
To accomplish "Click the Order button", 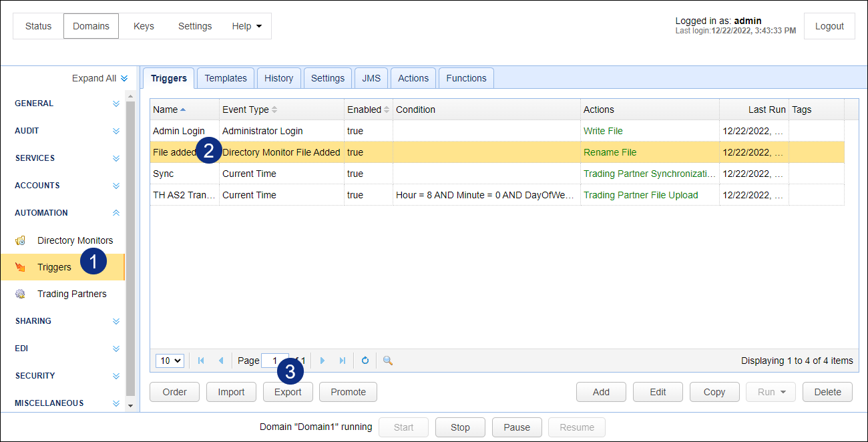I will click(x=175, y=392).
